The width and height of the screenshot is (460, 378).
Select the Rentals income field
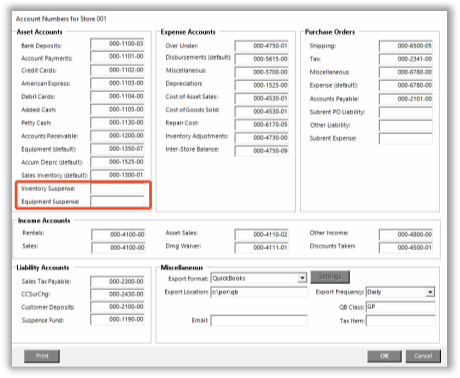click(x=118, y=235)
